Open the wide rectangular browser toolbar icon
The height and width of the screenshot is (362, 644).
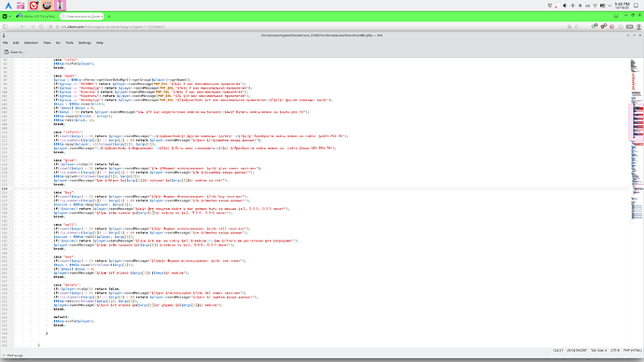630,27
